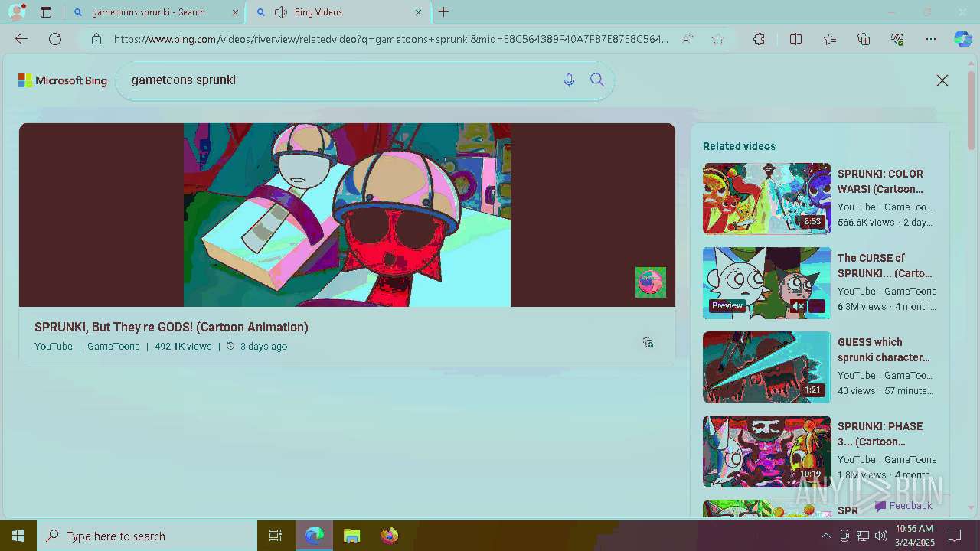Close the gametoons sprunki Search tab
The height and width of the screenshot is (551, 980).
pos(235,12)
